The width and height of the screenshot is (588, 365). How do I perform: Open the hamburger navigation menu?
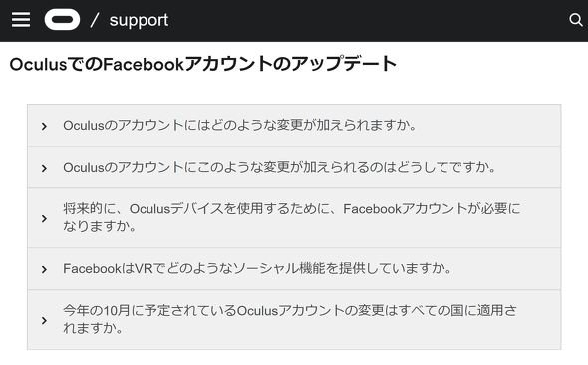pyautogui.click(x=21, y=20)
